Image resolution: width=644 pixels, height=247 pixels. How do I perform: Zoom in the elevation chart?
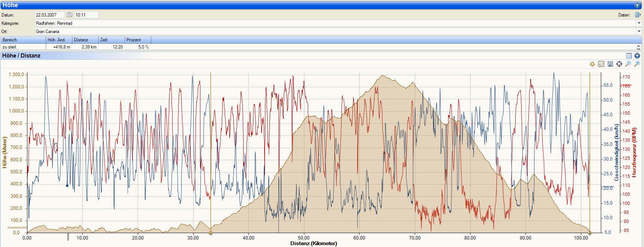637,64
